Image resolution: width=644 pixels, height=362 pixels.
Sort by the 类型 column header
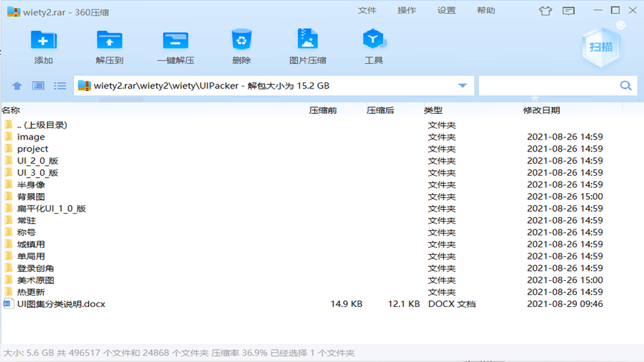click(433, 110)
